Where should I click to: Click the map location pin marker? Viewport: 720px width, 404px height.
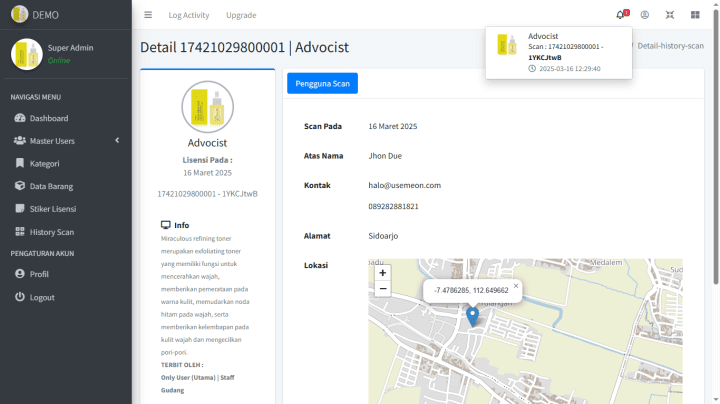pyautogui.click(x=472, y=316)
